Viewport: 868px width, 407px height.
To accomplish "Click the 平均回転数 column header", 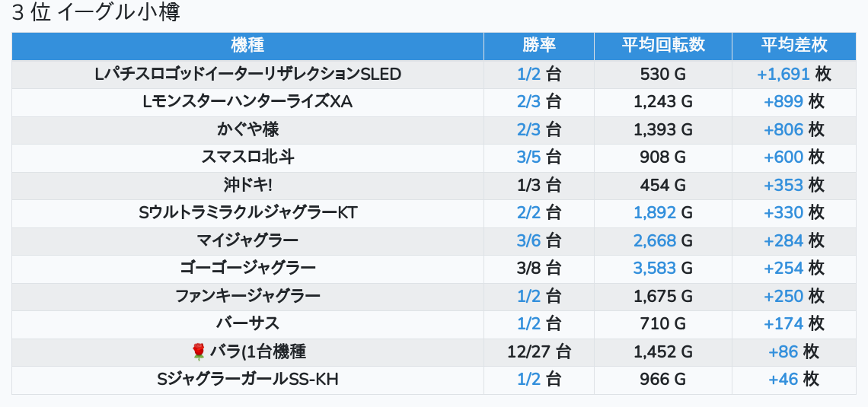I will click(662, 45).
